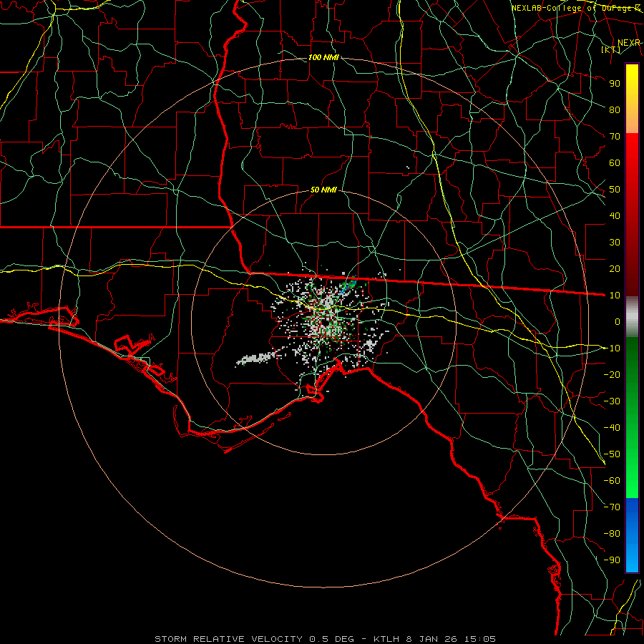The image size is (644, 644).
Task: Select the -80 value on the velocity scale
Action: point(612,534)
